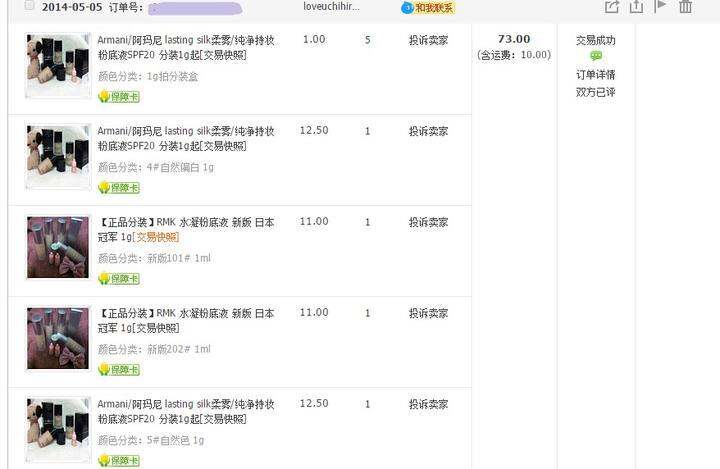The image size is (720, 469).
Task: Click the price 11.00 in 新版101# row
Action: point(314,221)
